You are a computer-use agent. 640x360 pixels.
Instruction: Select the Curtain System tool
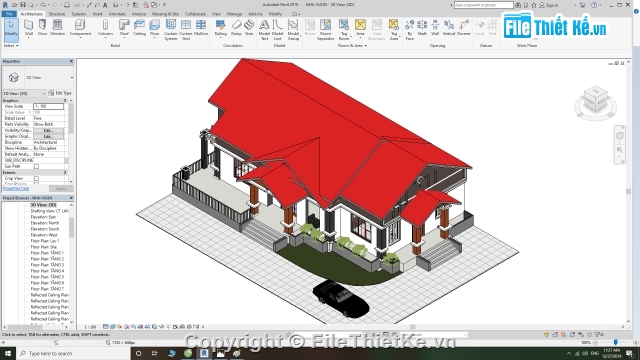click(171, 29)
